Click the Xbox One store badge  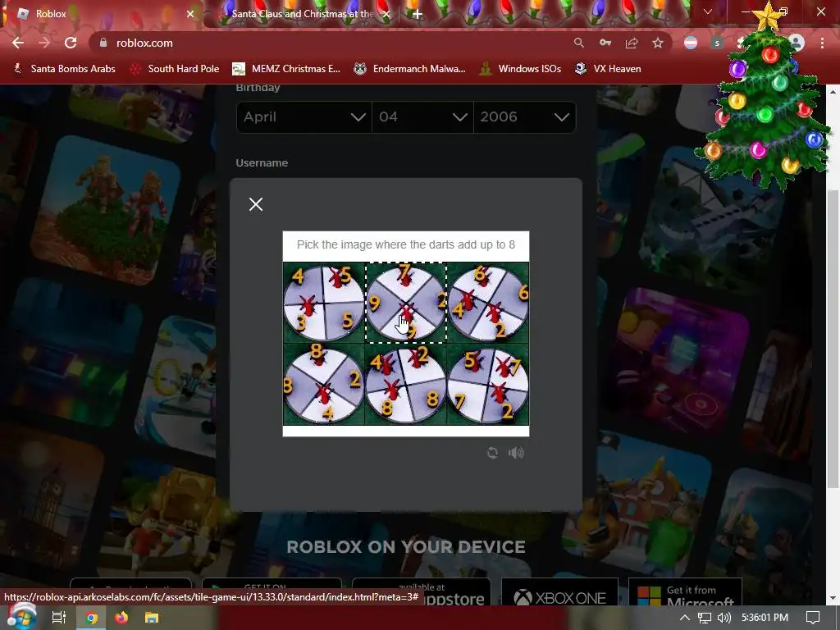point(559,594)
